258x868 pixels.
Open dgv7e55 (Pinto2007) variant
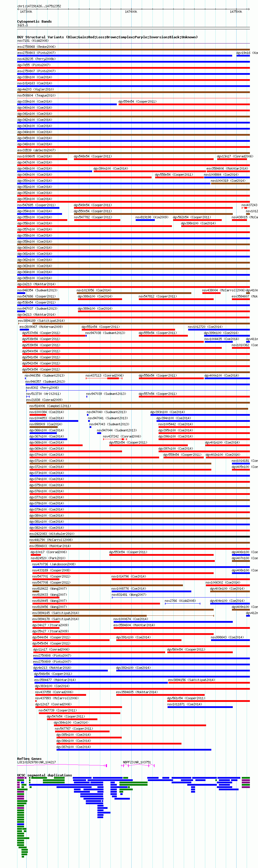click(x=34, y=65)
